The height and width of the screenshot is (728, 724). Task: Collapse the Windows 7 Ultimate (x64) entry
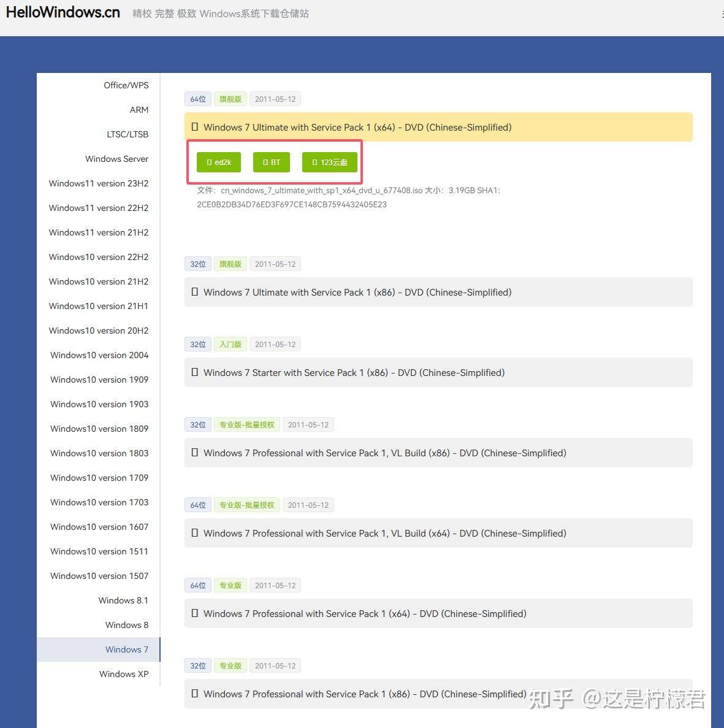point(438,127)
